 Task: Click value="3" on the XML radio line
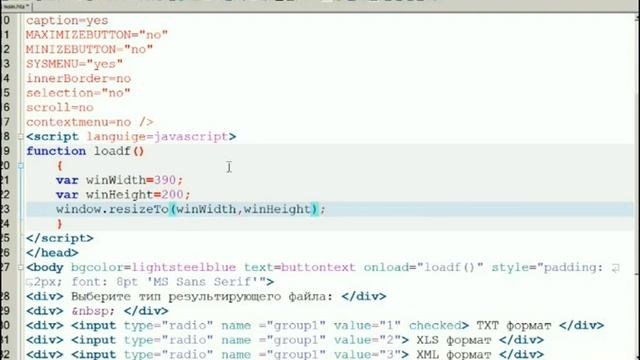pyautogui.click(x=367, y=354)
